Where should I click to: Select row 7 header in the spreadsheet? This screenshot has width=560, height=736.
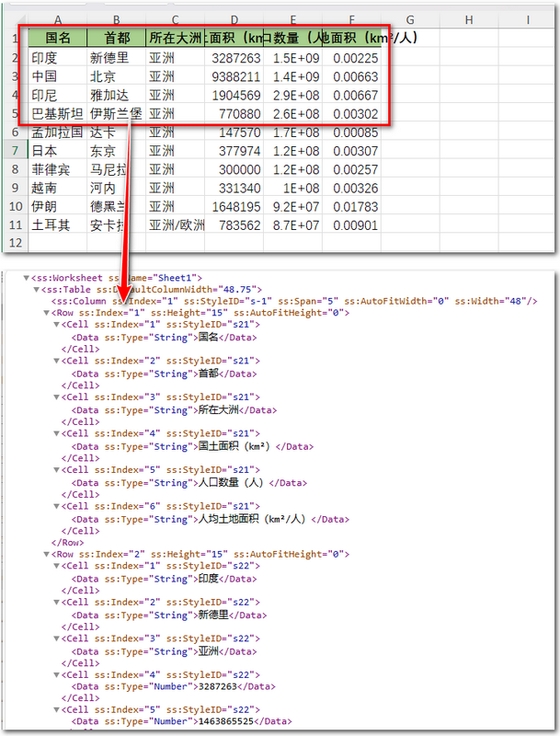(x=15, y=151)
